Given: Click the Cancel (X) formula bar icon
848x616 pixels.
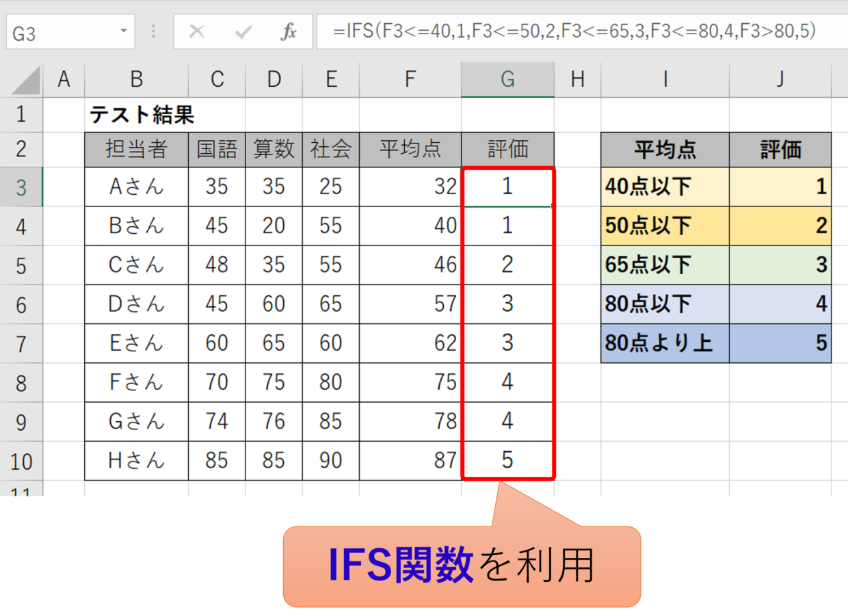Looking at the screenshot, I should click(x=197, y=32).
